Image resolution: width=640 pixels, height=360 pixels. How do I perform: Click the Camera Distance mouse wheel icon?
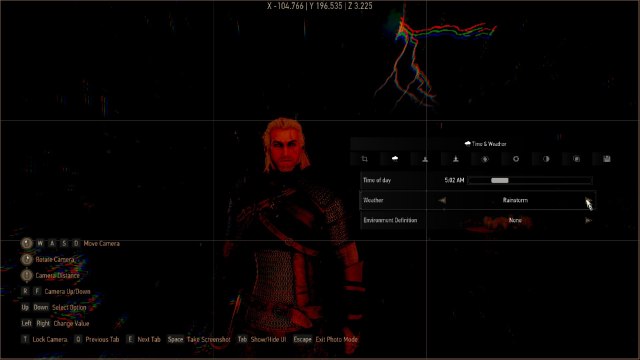pos(27,276)
